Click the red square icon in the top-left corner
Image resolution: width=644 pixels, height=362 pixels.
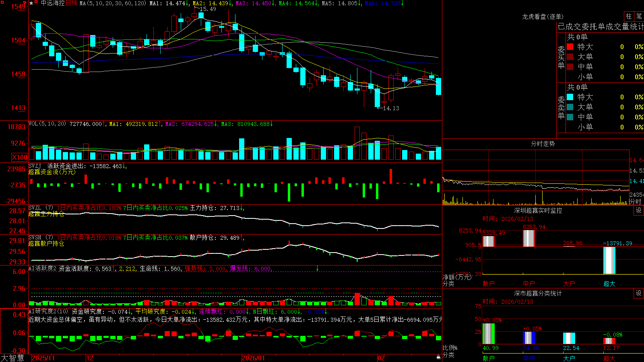click(x=2, y=2)
